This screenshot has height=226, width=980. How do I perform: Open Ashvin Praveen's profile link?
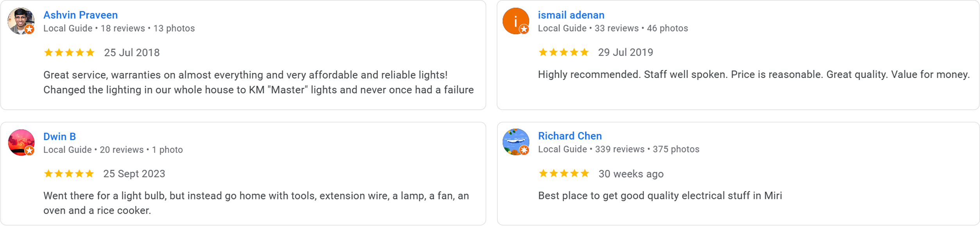(x=80, y=15)
